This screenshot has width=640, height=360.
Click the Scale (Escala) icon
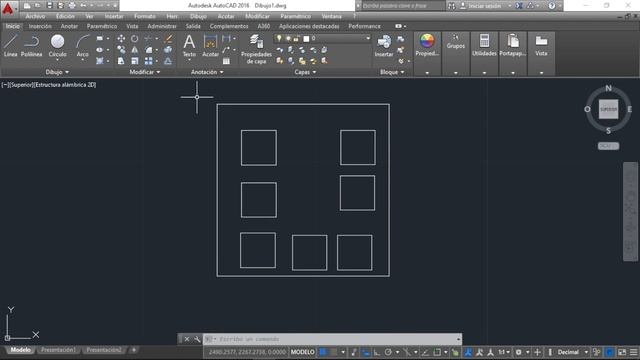coord(134,61)
